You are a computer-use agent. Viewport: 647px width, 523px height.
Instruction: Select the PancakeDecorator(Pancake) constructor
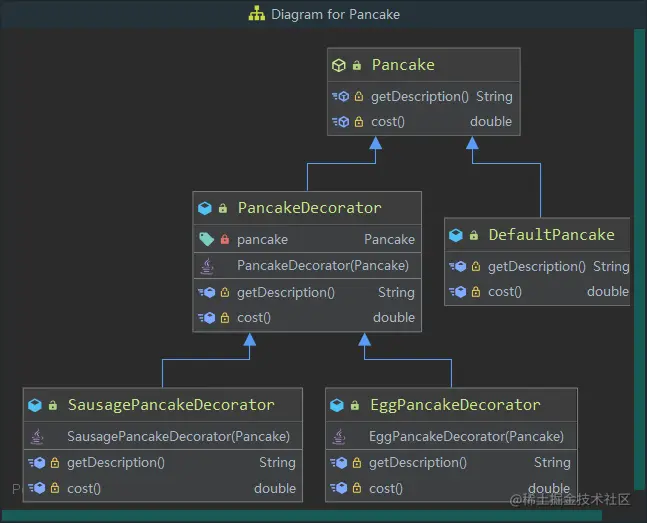[323, 265]
